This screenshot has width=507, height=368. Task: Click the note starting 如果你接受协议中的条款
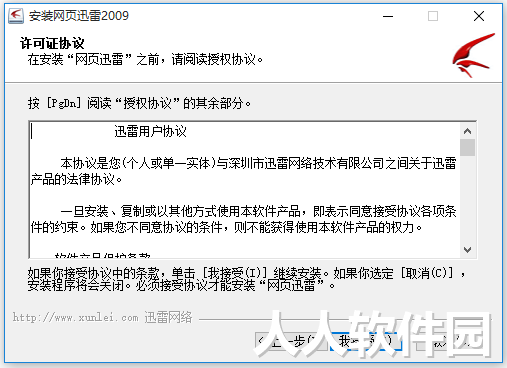click(247, 279)
